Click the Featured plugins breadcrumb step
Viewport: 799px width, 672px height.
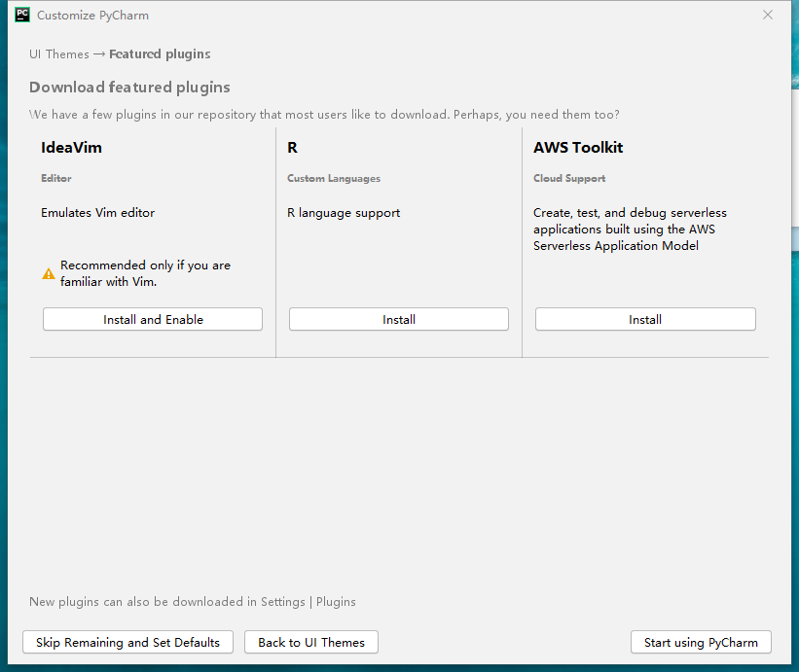point(160,53)
